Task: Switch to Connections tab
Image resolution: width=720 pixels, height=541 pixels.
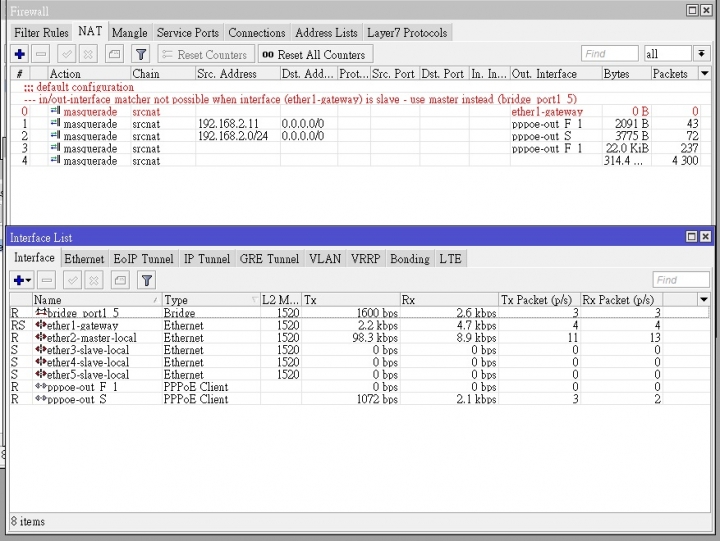Action: 257,33
